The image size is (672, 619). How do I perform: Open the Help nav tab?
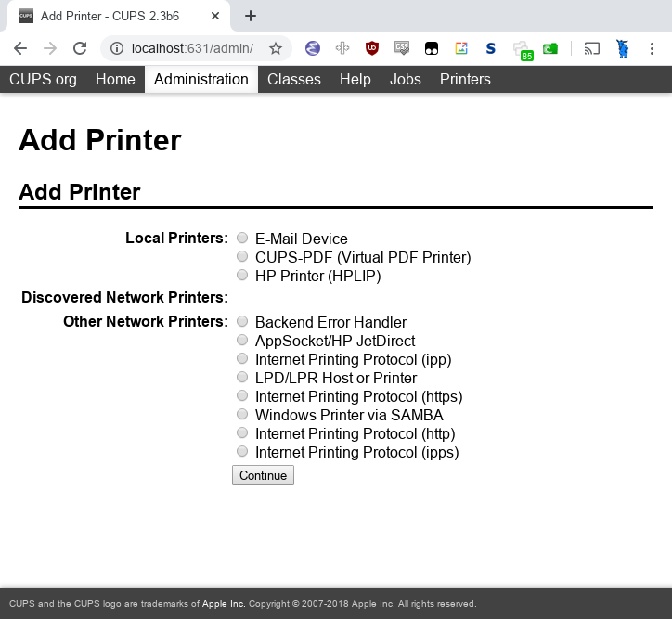[x=355, y=79]
